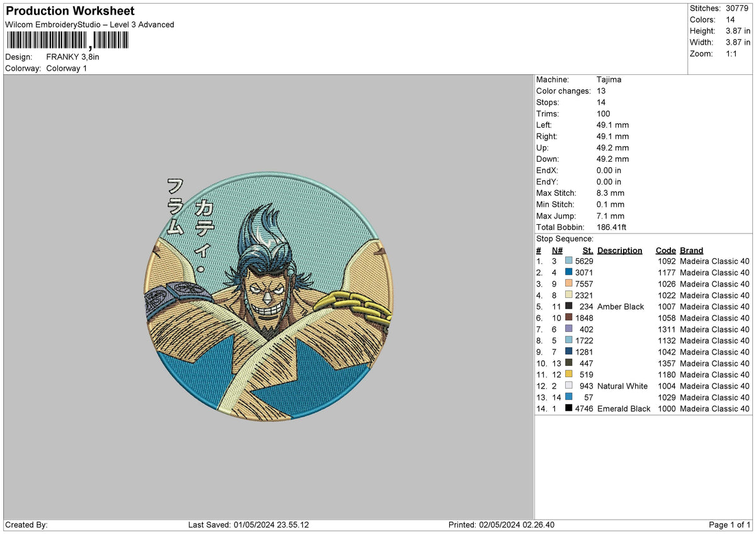Click the design name FRANKY 3,8in
Image resolution: width=756 pixels, height=534 pixels.
73,57
